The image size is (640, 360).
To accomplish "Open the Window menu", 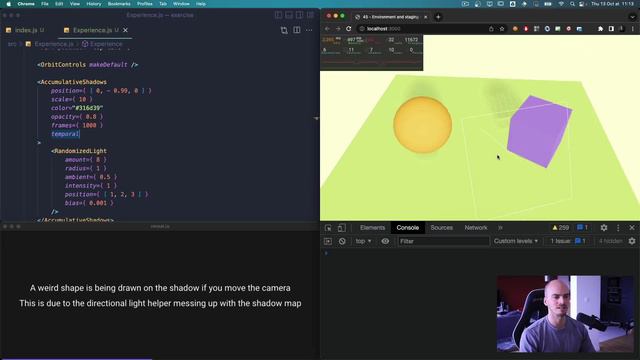I will coord(181,4).
